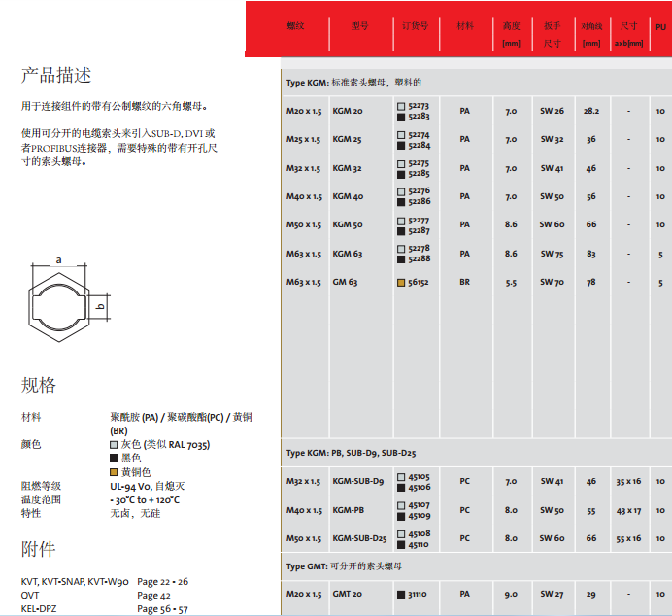Select the grey color swatch in the 颜色 legend

click(x=114, y=445)
